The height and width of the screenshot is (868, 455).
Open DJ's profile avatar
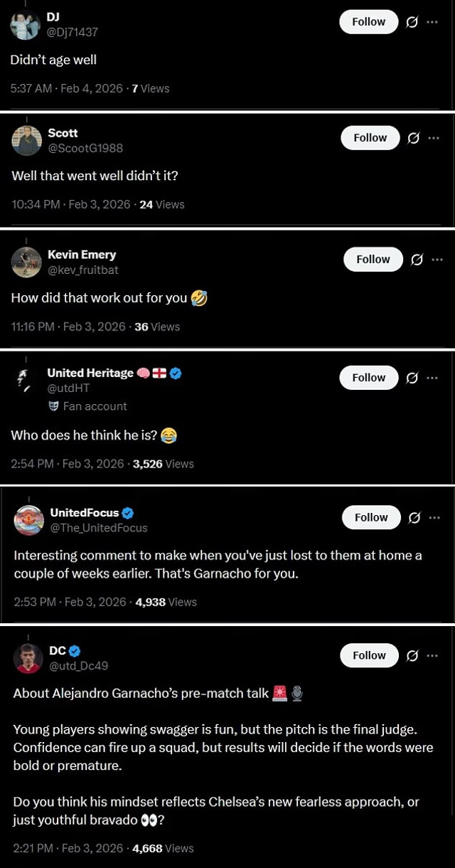tap(25, 26)
